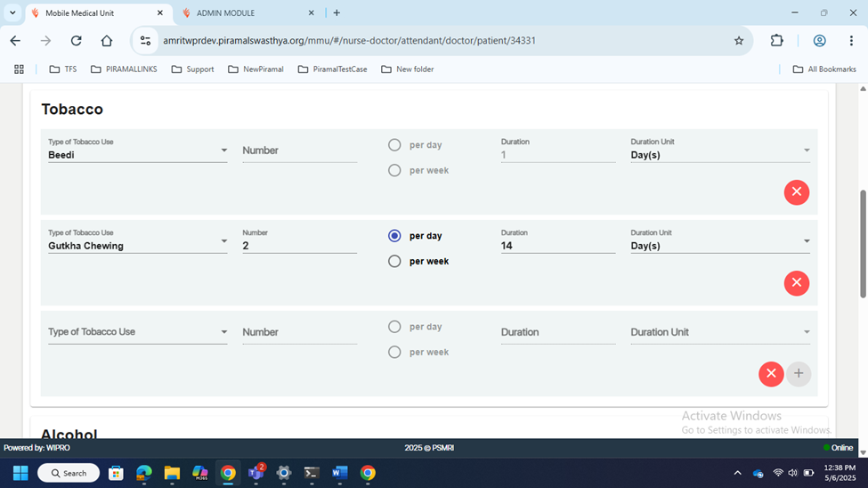868x488 pixels.
Task: Click Number field containing 2
Action: [299, 241]
